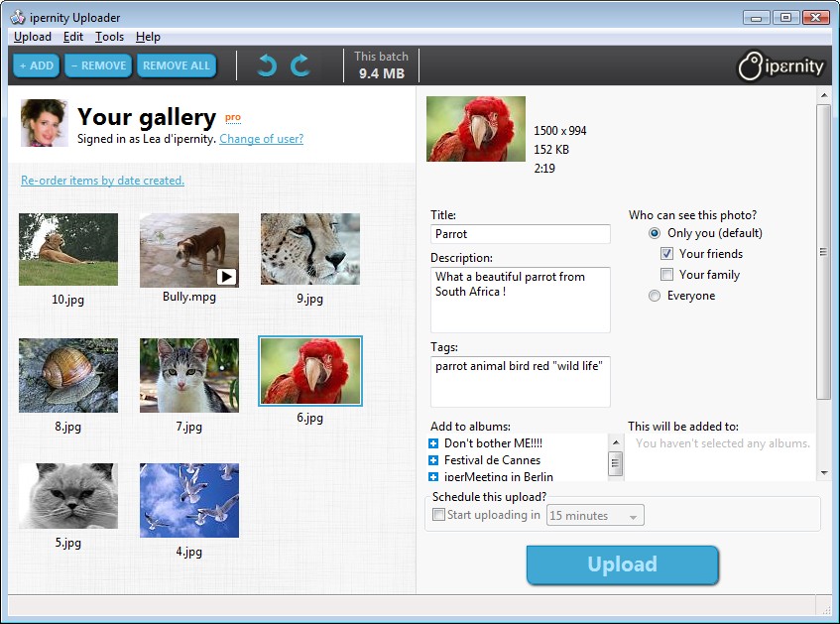Click the – REMOVE button
This screenshot has height=624, width=840.
(x=98, y=65)
